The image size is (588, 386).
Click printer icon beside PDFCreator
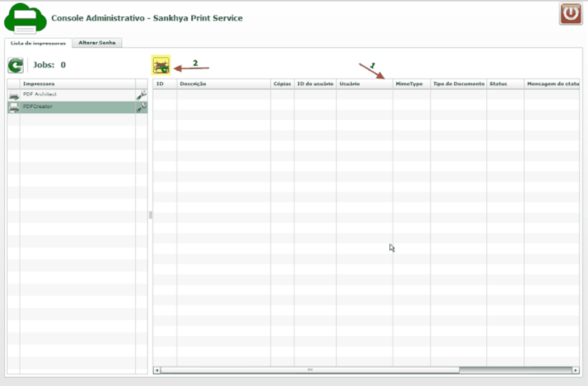14,108
